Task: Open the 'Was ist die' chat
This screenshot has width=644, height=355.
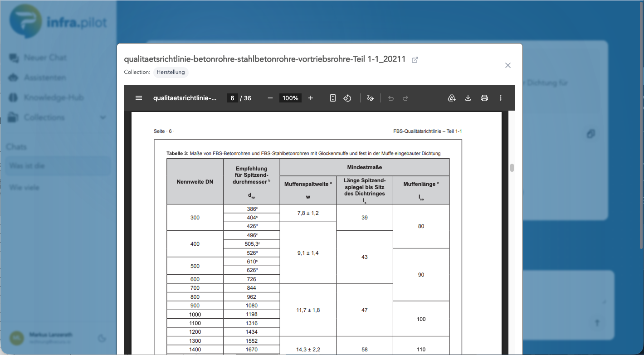Action: tap(58, 166)
